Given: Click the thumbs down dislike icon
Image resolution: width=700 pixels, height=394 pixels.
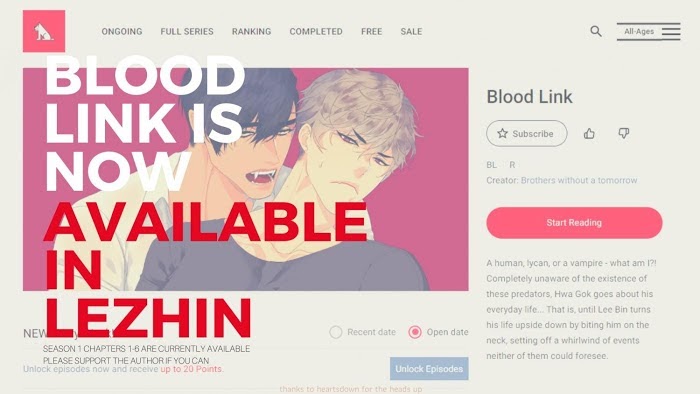Looking at the screenshot, I should coord(624,133).
